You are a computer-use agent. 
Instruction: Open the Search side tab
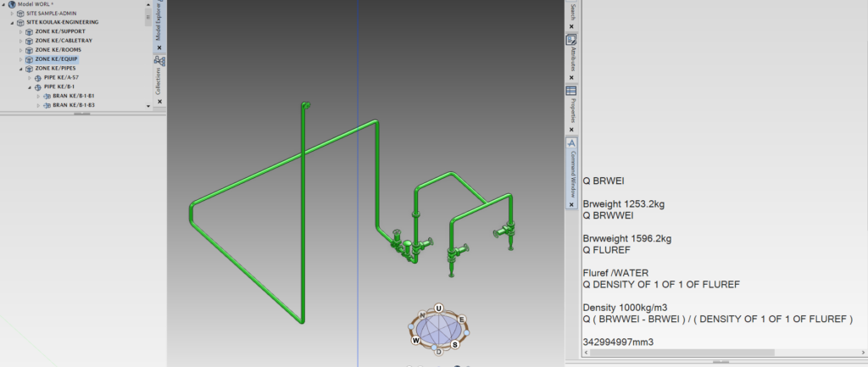(571, 11)
